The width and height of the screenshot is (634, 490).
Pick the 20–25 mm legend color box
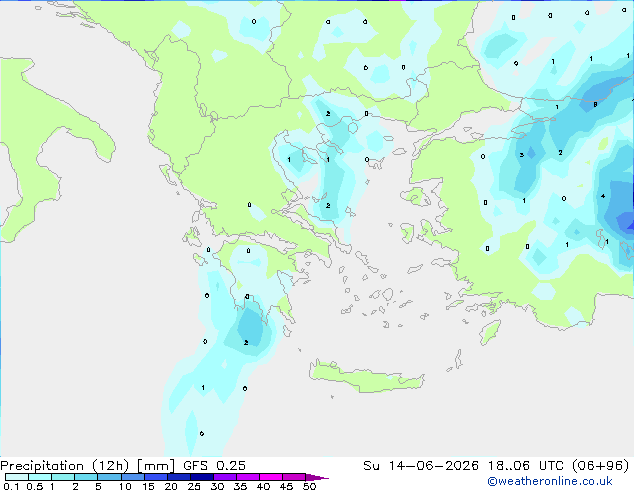click(x=179, y=477)
